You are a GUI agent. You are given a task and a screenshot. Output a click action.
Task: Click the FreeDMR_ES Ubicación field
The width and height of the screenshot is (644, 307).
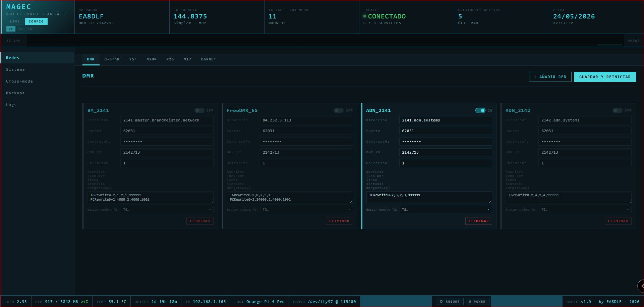(306, 163)
